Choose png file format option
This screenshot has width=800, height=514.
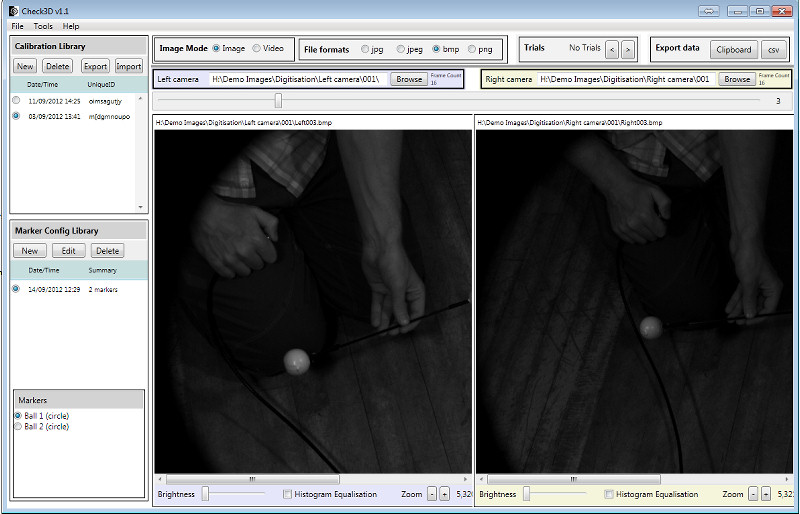473,49
